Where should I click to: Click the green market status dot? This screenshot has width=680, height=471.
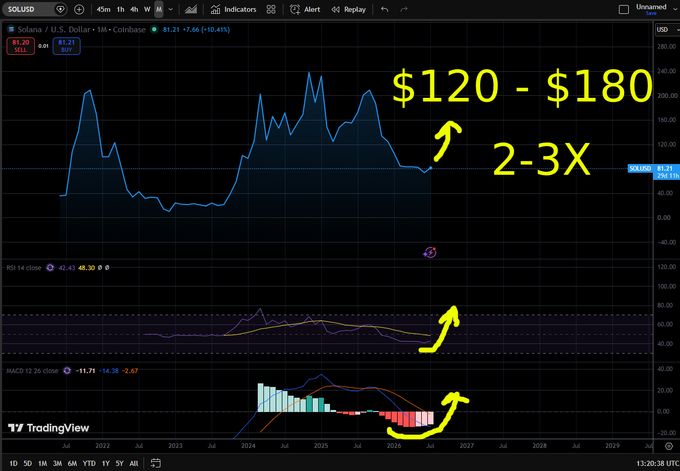(154, 29)
